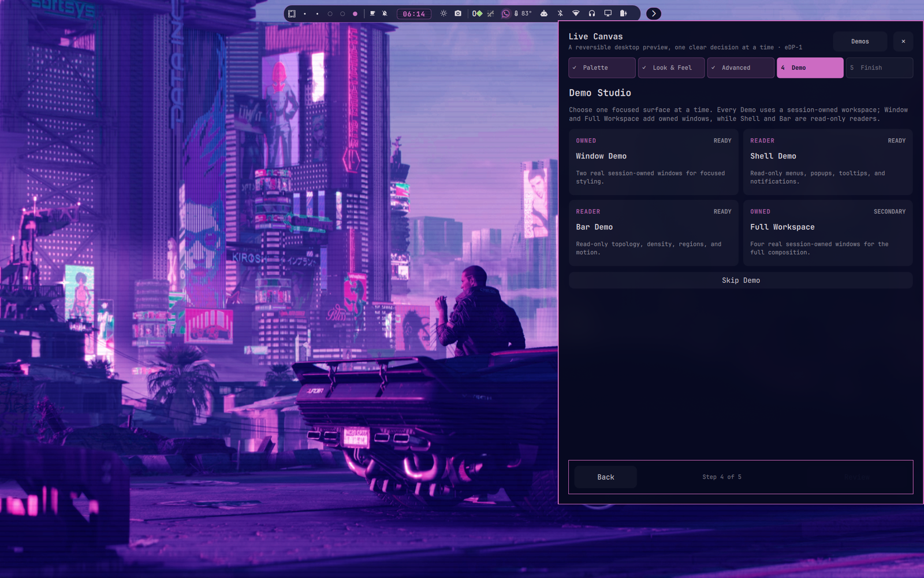Click the monitor display icon
The width and height of the screenshot is (924, 578).
pyautogui.click(x=608, y=13)
